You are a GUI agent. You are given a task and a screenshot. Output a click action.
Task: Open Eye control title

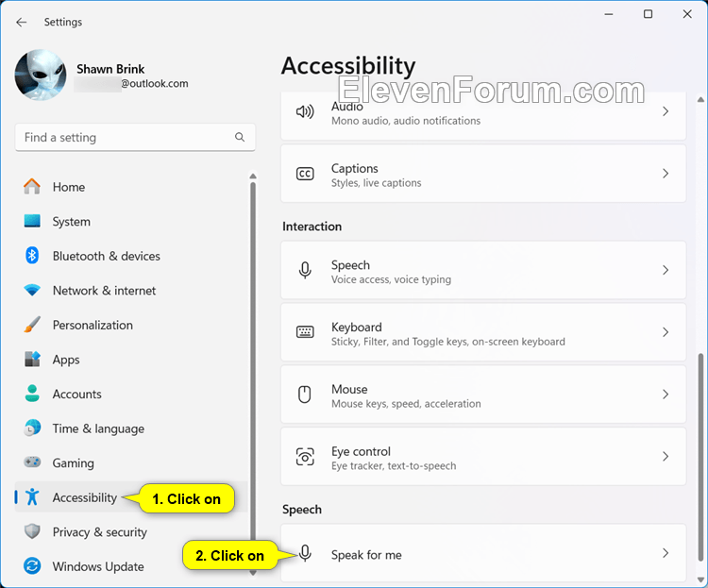click(361, 451)
